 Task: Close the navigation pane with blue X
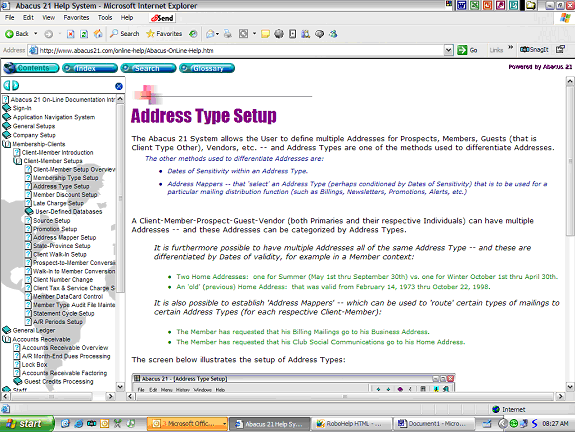[x=119, y=86]
